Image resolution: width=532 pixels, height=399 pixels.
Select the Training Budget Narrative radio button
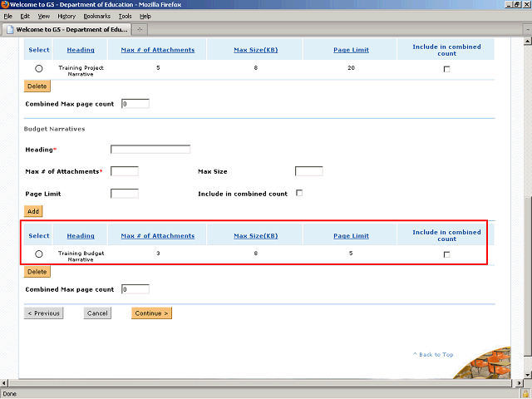(x=39, y=254)
